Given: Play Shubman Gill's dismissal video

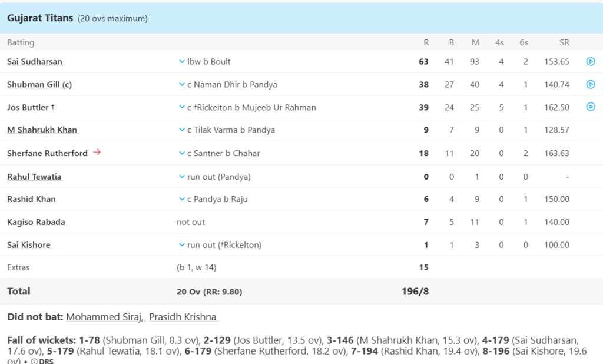Looking at the screenshot, I should click(591, 84).
